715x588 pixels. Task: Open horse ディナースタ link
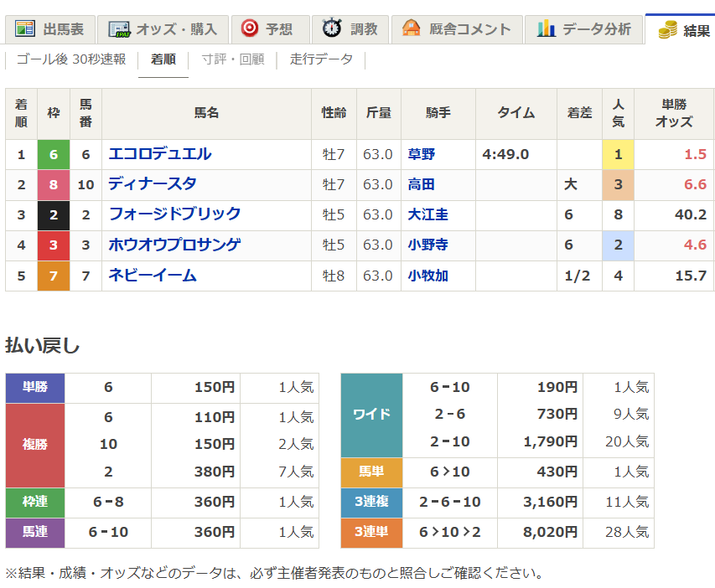[153, 184]
